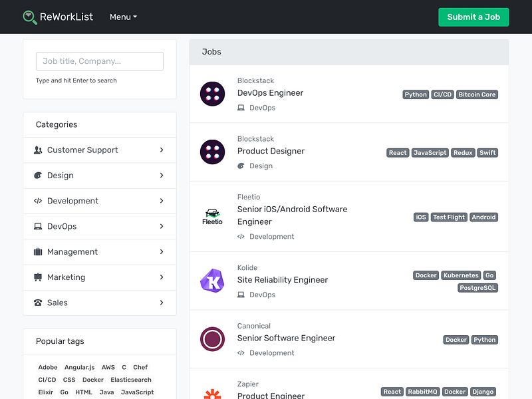This screenshot has width=532, height=399.
Task: Focus the Job title, Company search field
Action: [x=100, y=61]
